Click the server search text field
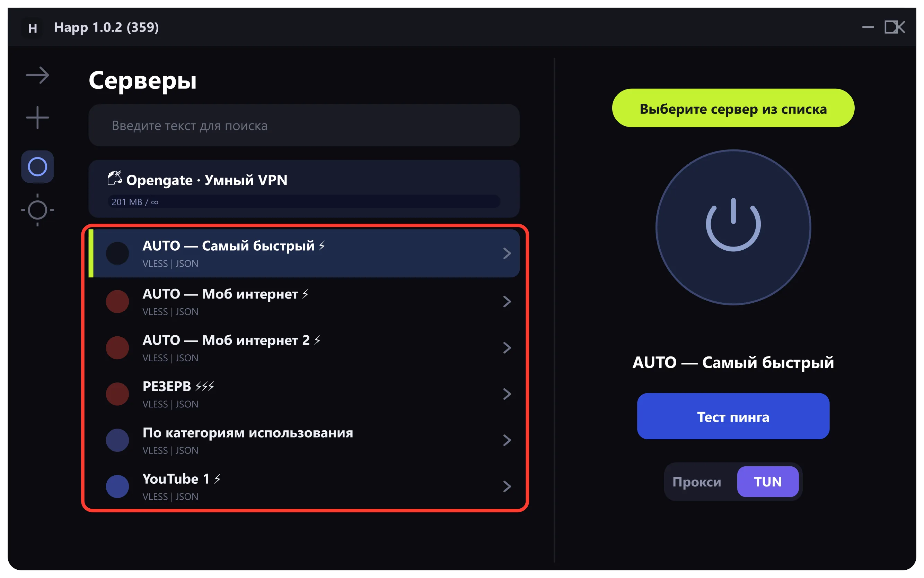The image size is (924, 578). 304,126
